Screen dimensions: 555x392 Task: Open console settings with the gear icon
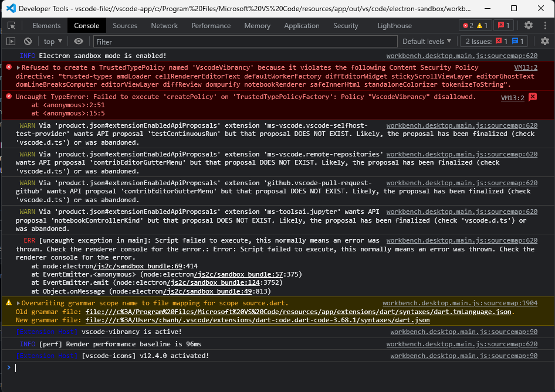[x=545, y=41]
